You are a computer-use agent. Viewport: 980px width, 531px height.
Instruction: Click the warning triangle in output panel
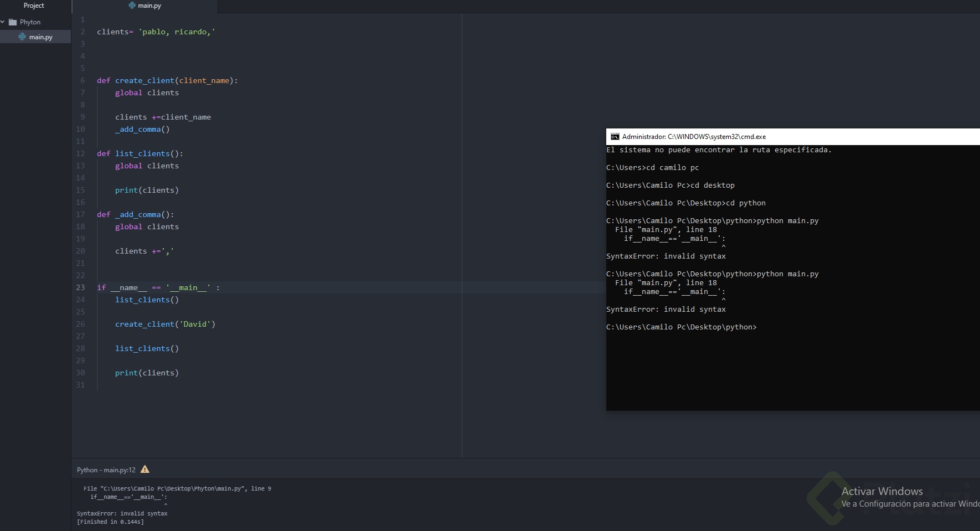[145, 470]
